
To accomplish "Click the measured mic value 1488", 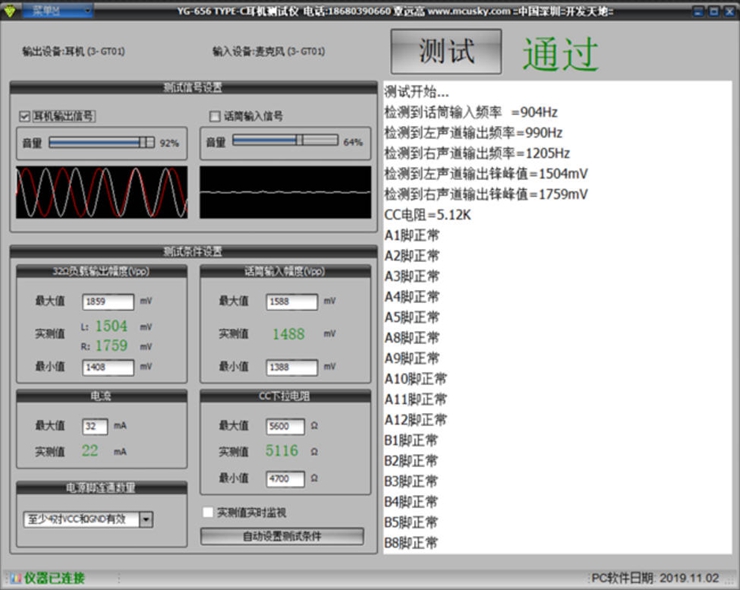I will point(288,334).
